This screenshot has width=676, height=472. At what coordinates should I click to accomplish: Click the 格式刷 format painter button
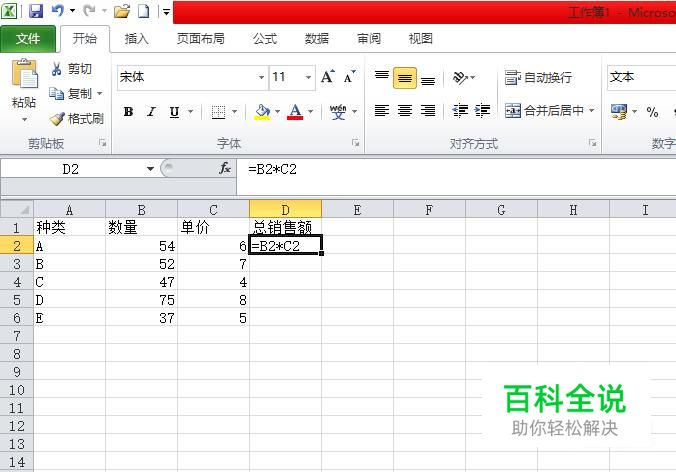point(77,118)
